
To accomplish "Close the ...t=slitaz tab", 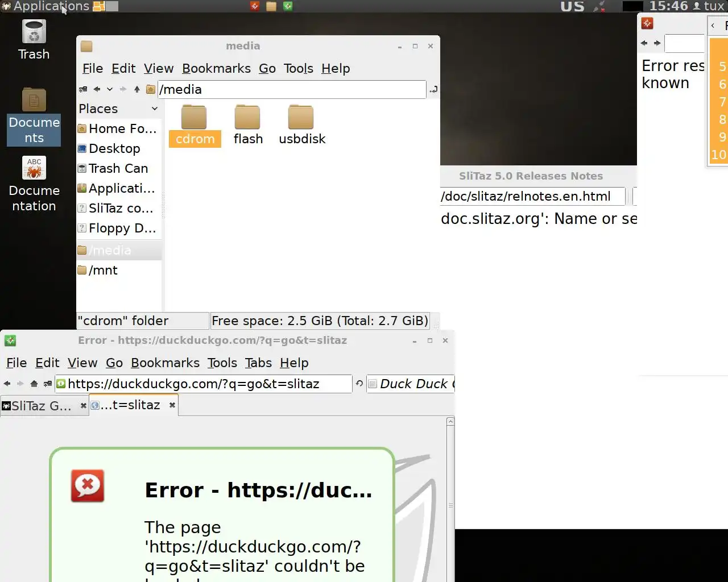I will [172, 405].
